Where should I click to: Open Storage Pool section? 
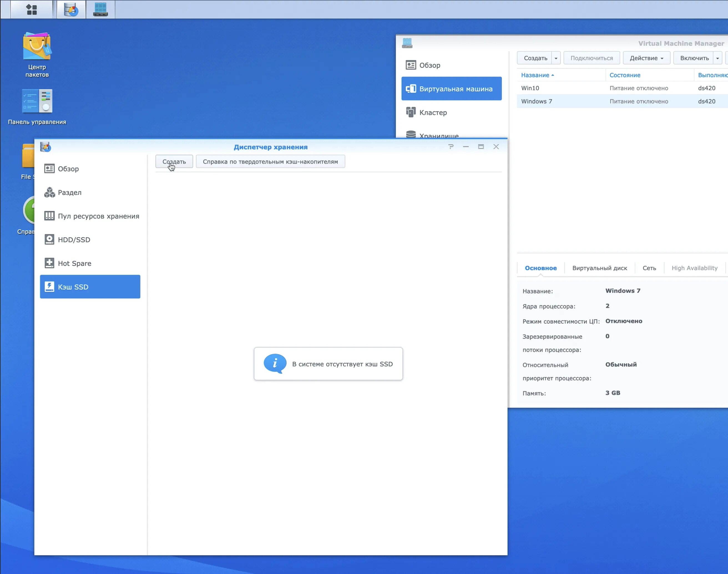(98, 216)
